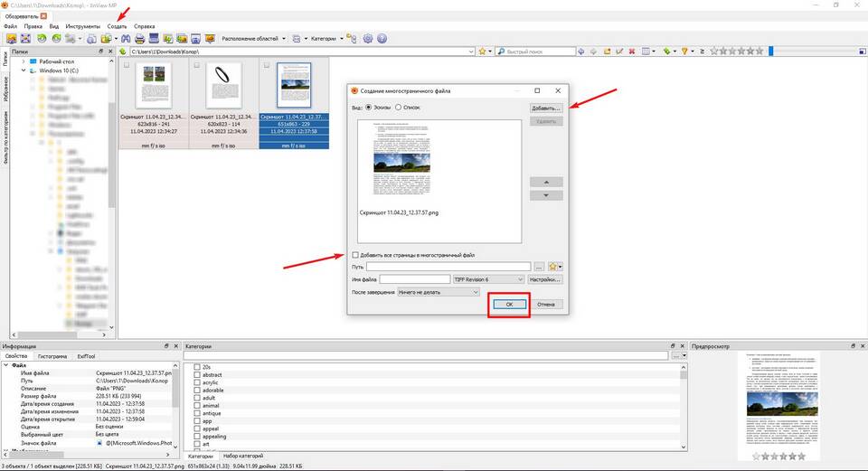Click the favorites star beside the path field
The image size is (868, 471).
[482, 52]
